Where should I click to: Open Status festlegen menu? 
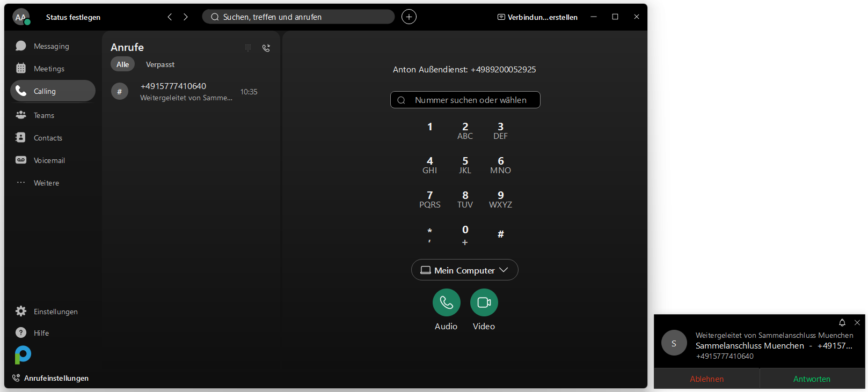click(73, 17)
